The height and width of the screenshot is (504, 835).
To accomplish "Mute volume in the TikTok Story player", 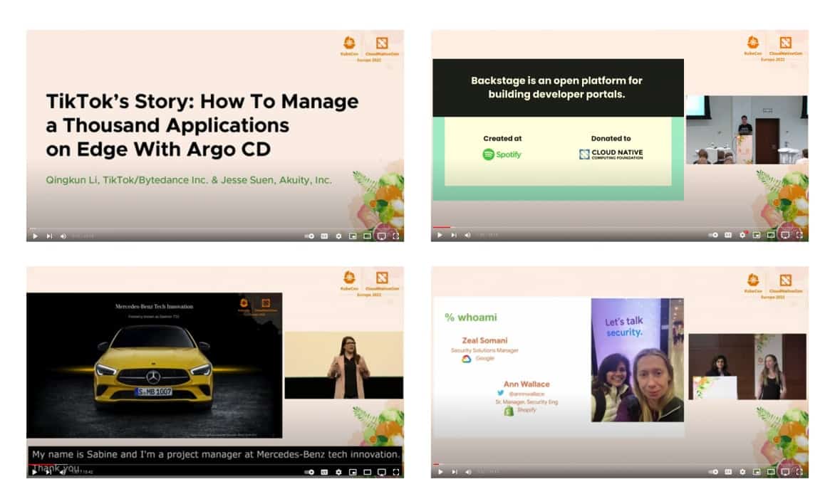I will pyautogui.click(x=63, y=236).
